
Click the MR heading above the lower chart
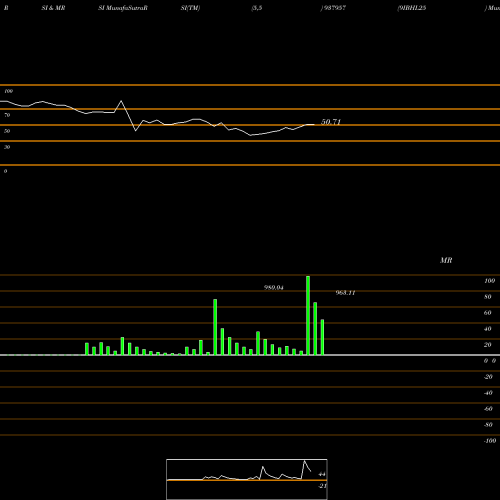tap(446, 260)
